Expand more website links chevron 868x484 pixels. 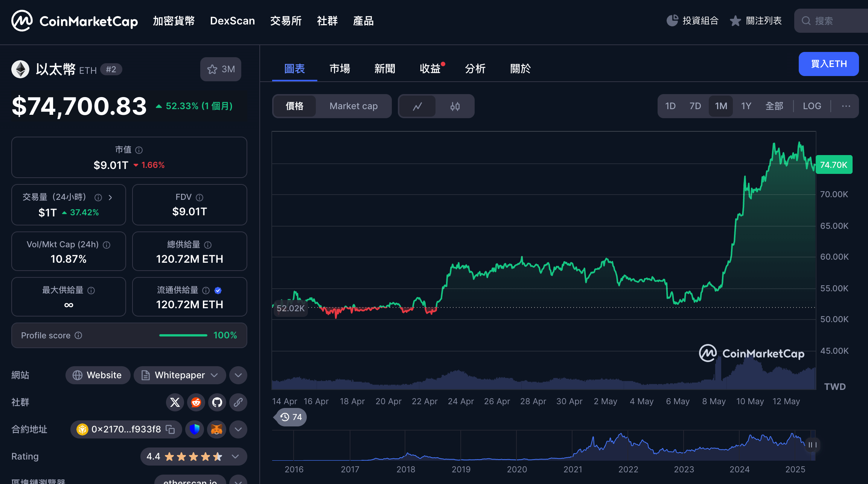click(x=238, y=375)
